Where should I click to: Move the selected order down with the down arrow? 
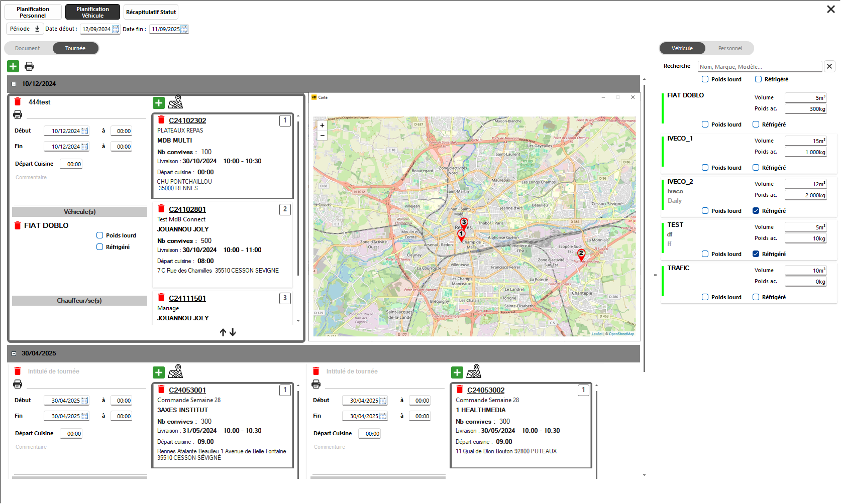pyautogui.click(x=233, y=332)
